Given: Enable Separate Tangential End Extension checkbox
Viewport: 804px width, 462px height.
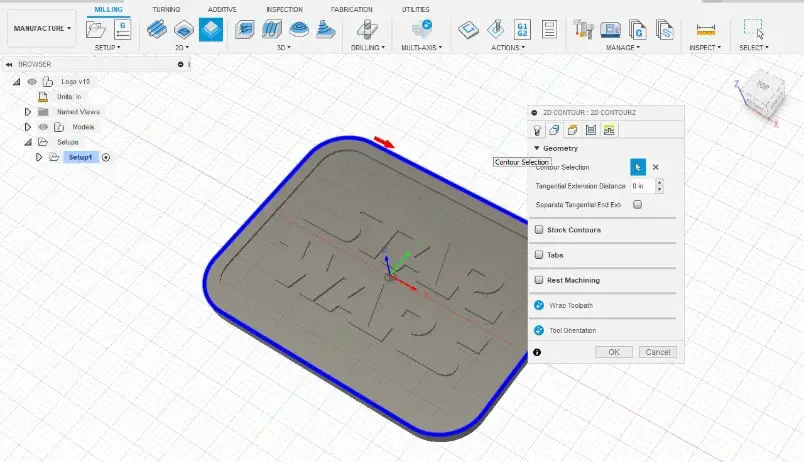Looking at the screenshot, I should coord(637,205).
